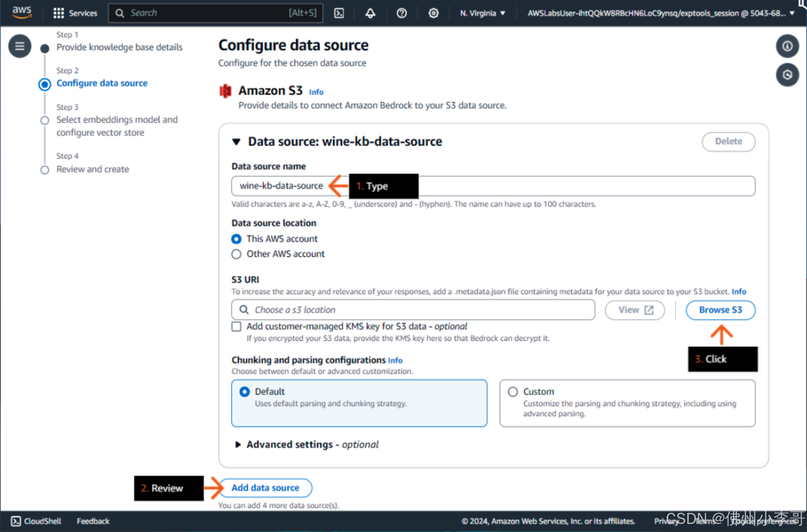Viewport: 807px width, 532px height.
Task: Toggle the hamburger navigation menu
Action: click(20, 46)
